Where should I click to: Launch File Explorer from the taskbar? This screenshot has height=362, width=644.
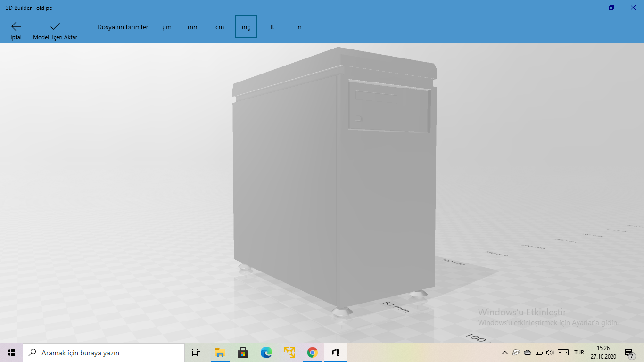[x=220, y=353]
